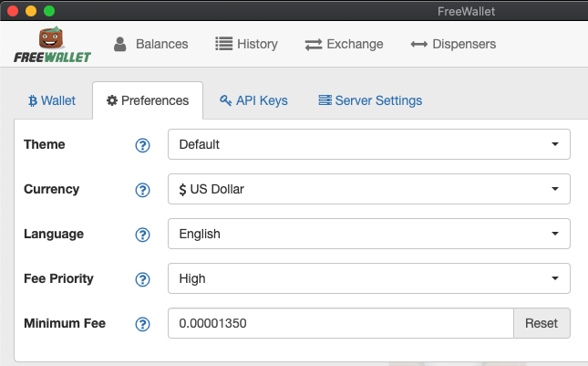This screenshot has width=588, height=366.
Task: Click the Minimum Fee label
Action: (x=65, y=323)
